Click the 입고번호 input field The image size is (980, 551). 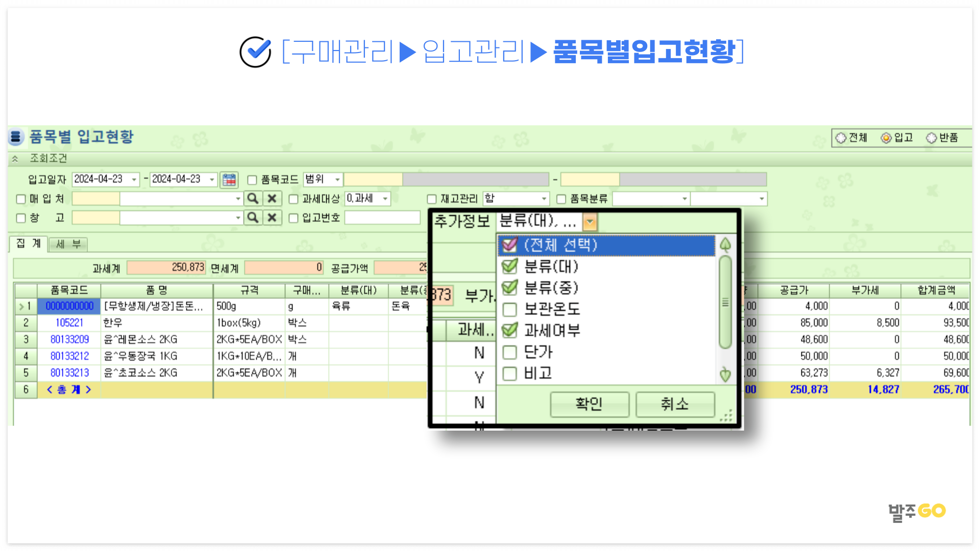point(382,218)
